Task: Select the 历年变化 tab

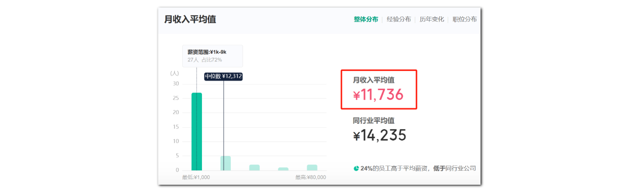Action: click(431, 19)
